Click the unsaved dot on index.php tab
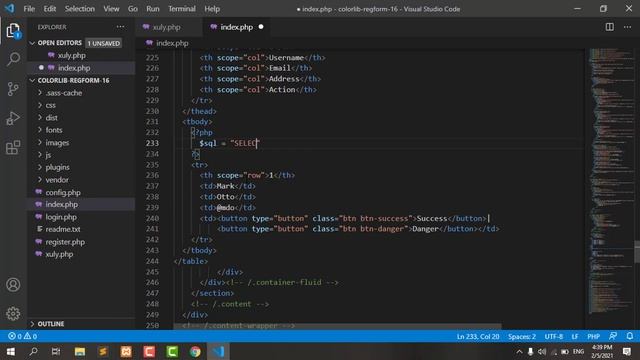Viewport: 640px width, 360px height. pyautogui.click(x=261, y=27)
